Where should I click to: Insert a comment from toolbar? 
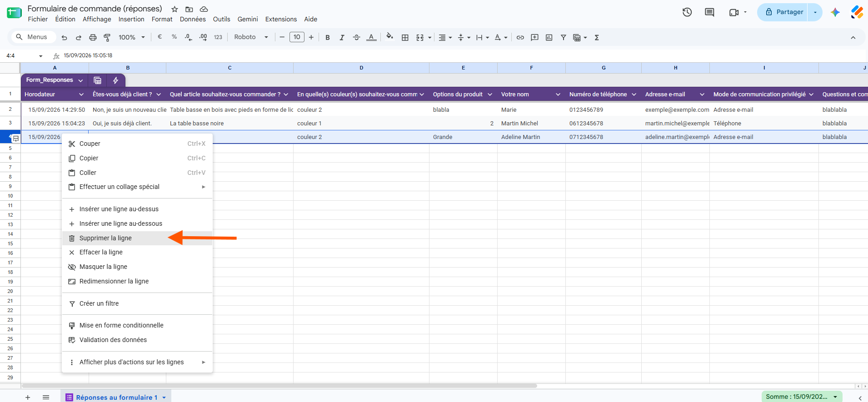click(x=534, y=37)
